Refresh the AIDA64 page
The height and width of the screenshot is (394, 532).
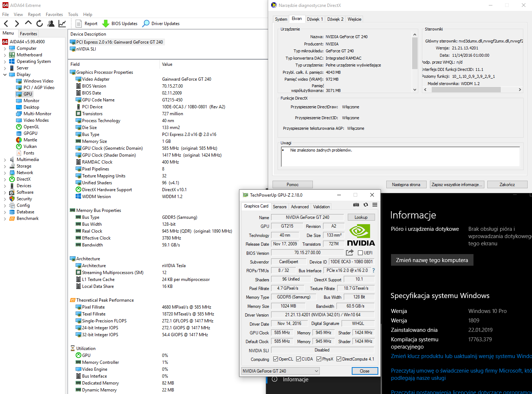click(40, 24)
